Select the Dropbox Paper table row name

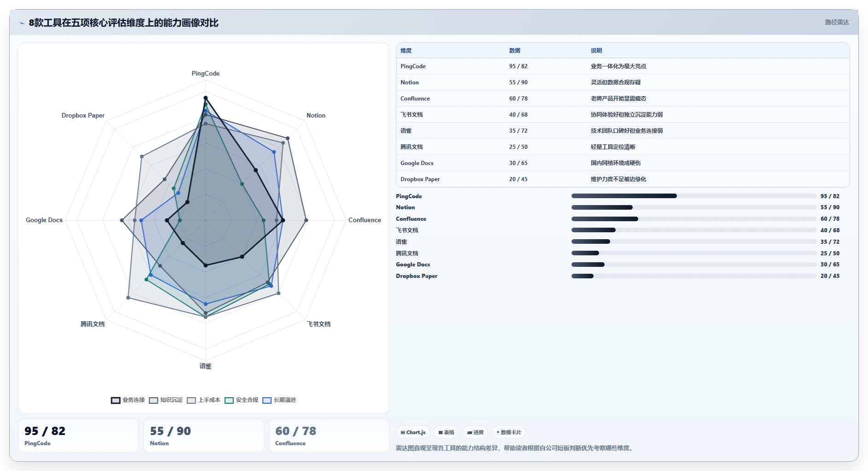tap(420, 179)
